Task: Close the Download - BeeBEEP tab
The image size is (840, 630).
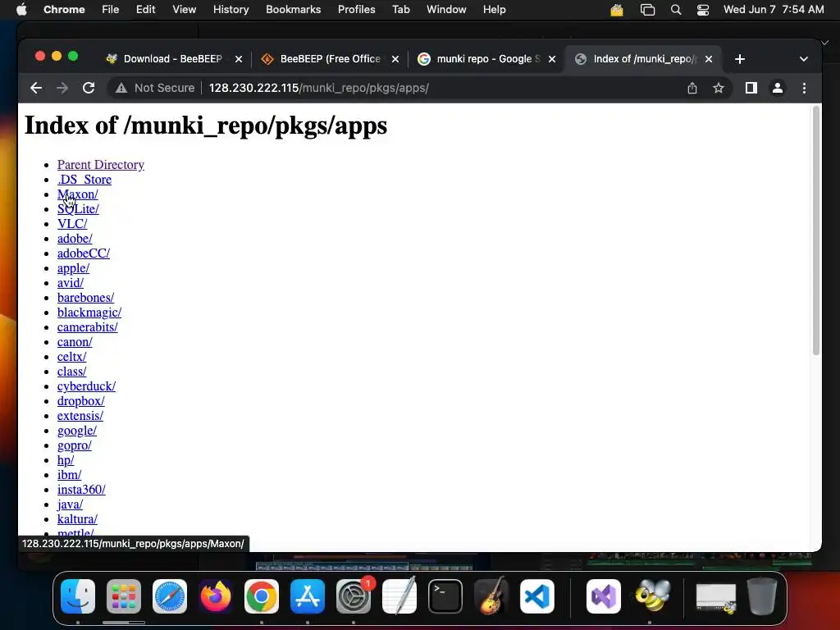Action: [239, 59]
